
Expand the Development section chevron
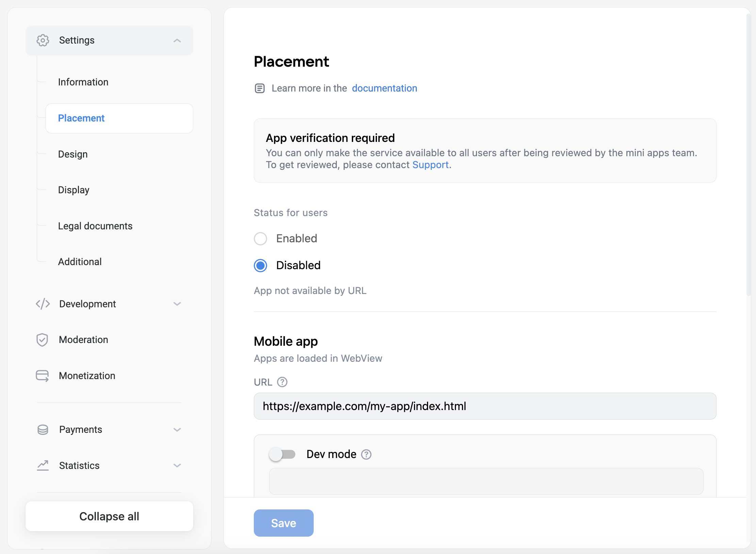177,304
